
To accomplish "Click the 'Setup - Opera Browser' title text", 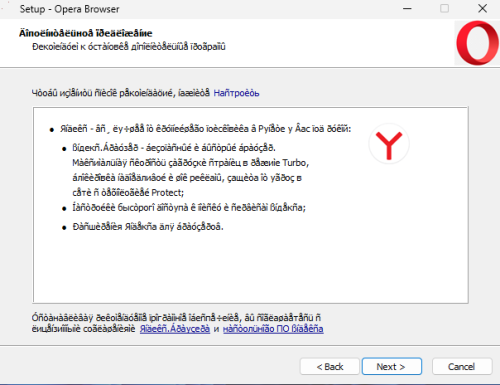I will click(x=69, y=9).
